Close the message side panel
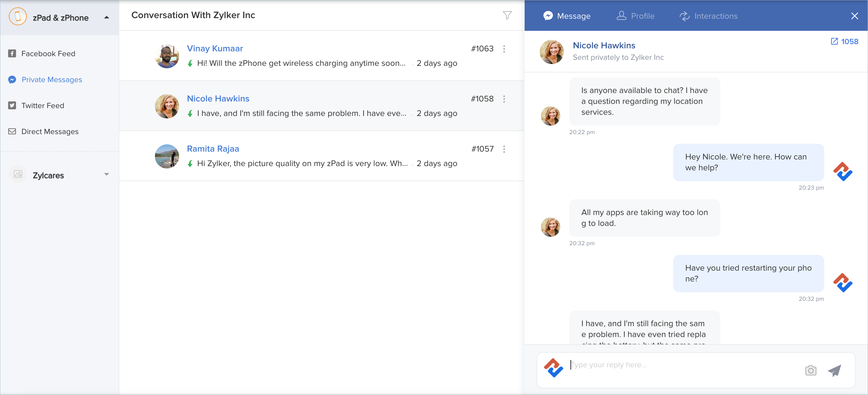868x395 pixels. tap(854, 16)
